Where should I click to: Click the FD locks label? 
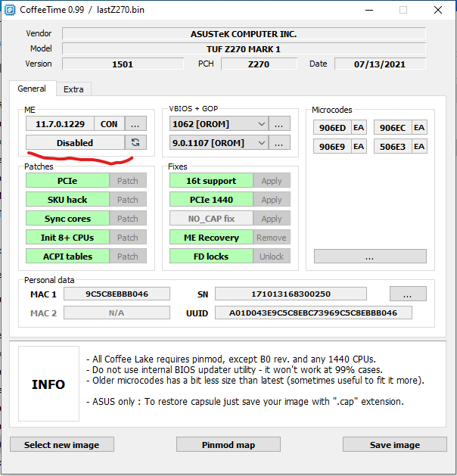pyautogui.click(x=211, y=257)
